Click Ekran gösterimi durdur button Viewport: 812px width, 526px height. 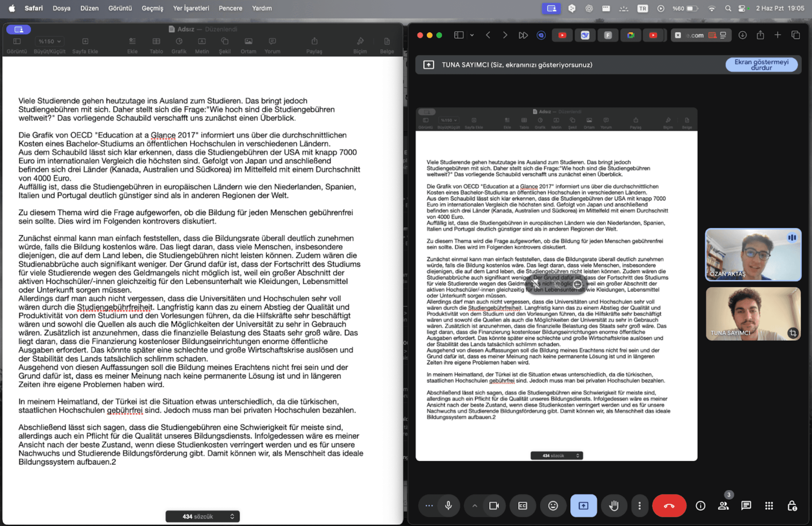[x=761, y=65]
